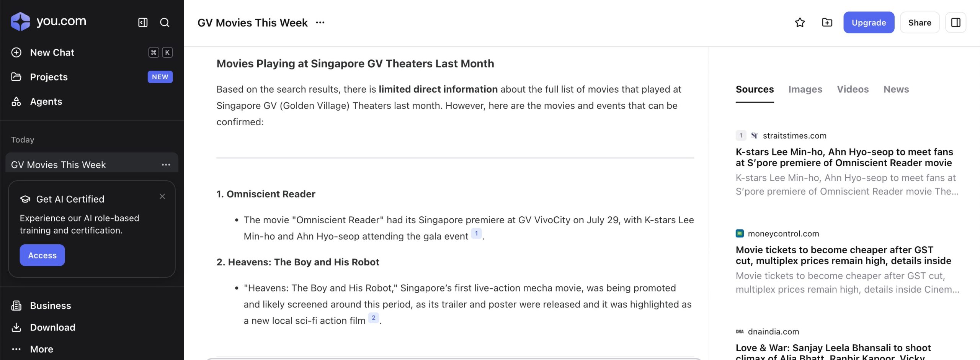
Task: Switch to the Videos tab
Action: [853, 89]
